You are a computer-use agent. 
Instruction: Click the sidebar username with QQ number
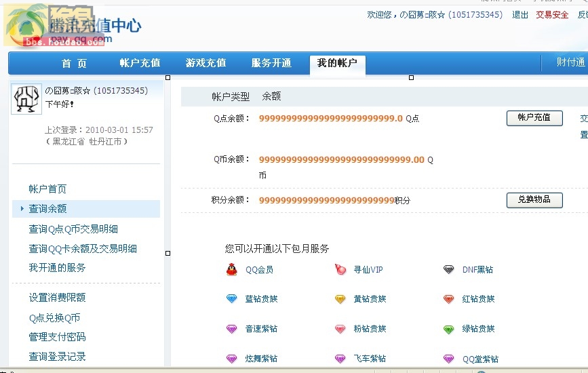pos(96,91)
